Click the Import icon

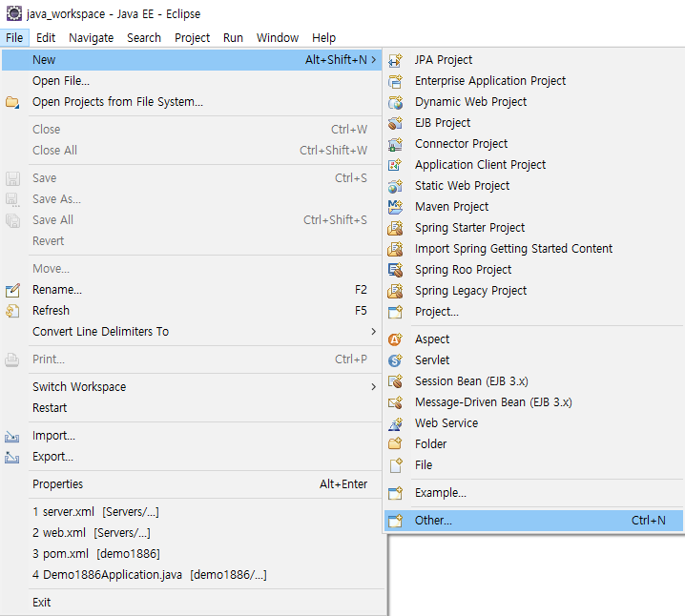12,436
